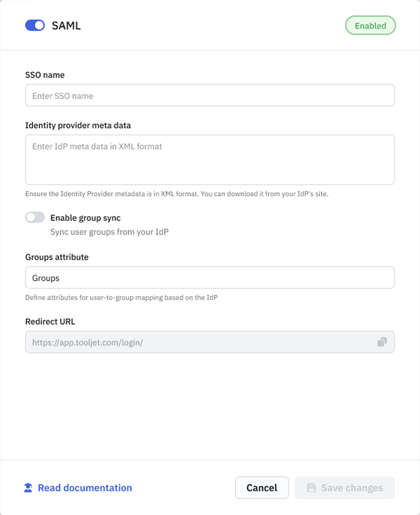Image resolution: width=420 pixels, height=515 pixels.
Task: Click the Groups attribute input field
Action: tap(210, 277)
